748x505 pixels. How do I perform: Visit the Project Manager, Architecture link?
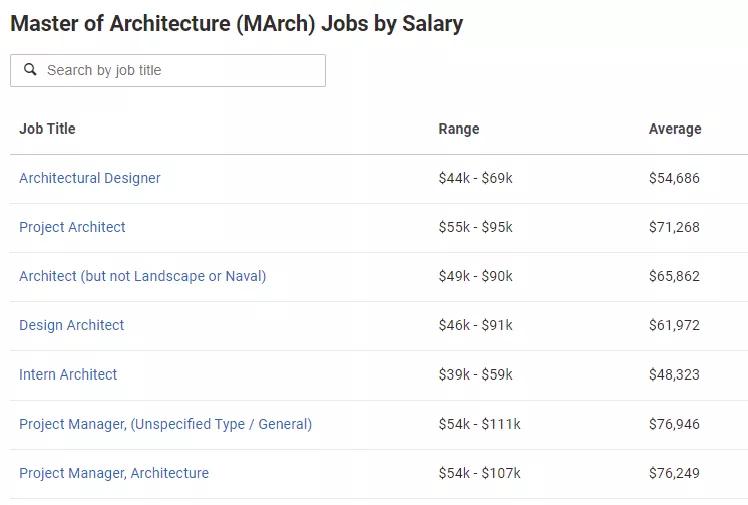114,473
